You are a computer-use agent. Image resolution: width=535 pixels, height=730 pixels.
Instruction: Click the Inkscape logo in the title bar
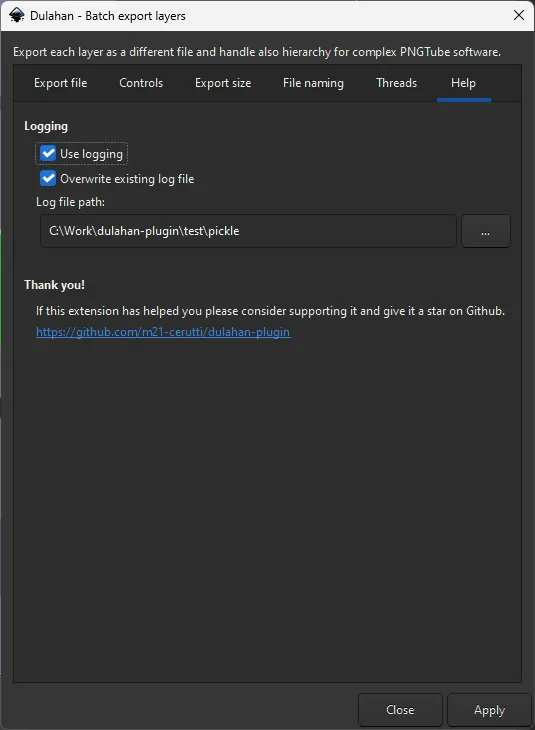pyautogui.click(x=16, y=15)
